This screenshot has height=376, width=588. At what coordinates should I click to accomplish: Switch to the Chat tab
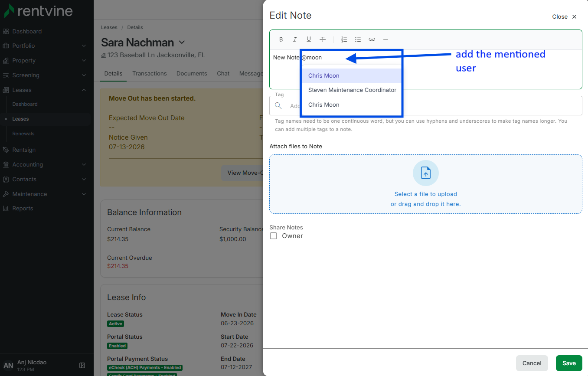(x=223, y=73)
